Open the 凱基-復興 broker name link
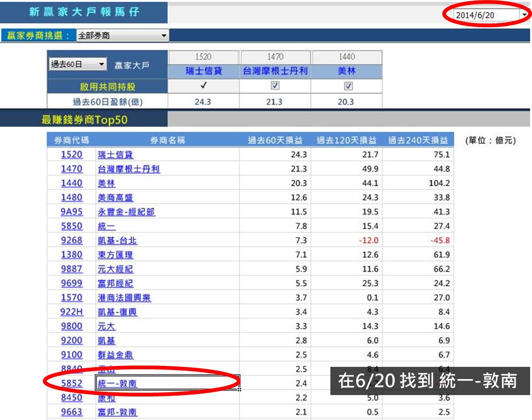The image size is (532, 420). [117, 312]
